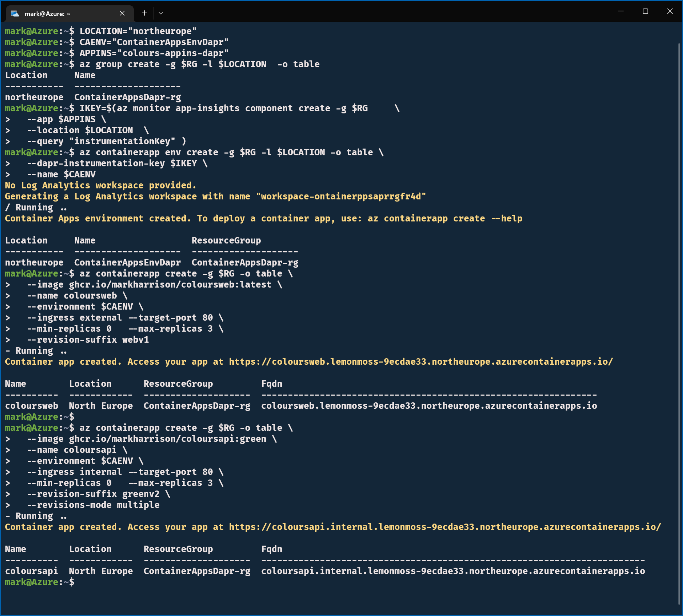Expand the new tab profiles dropdown

[x=161, y=13]
